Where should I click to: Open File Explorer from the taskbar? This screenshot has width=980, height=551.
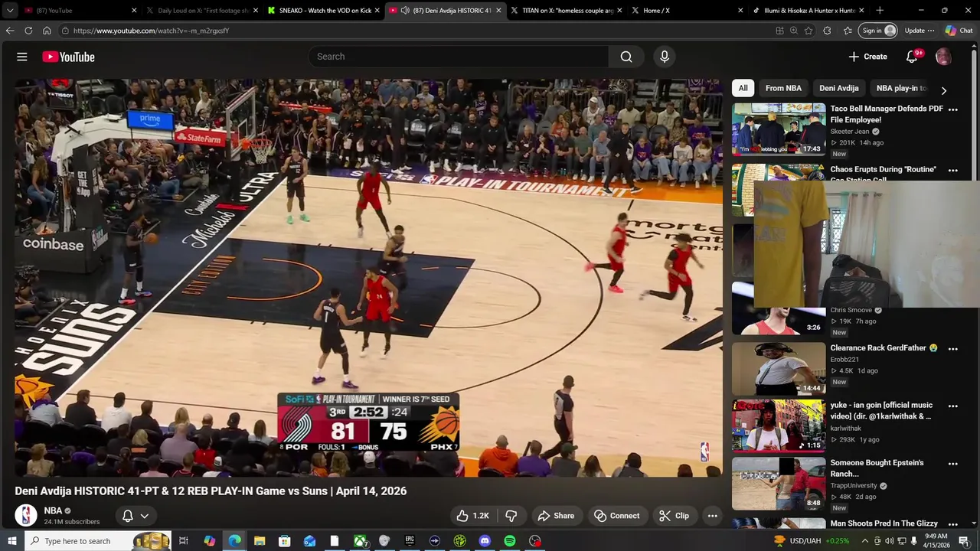point(260,541)
